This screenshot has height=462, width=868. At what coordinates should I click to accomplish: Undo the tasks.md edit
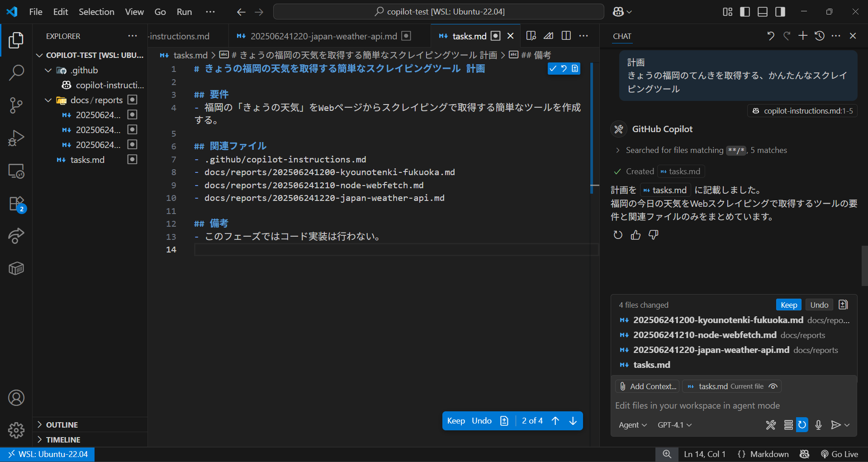481,420
